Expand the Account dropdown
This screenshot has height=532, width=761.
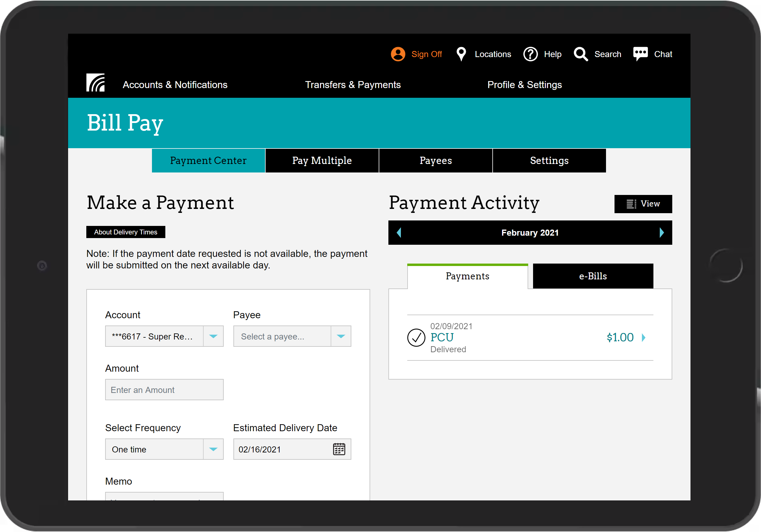click(x=213, y=336)
